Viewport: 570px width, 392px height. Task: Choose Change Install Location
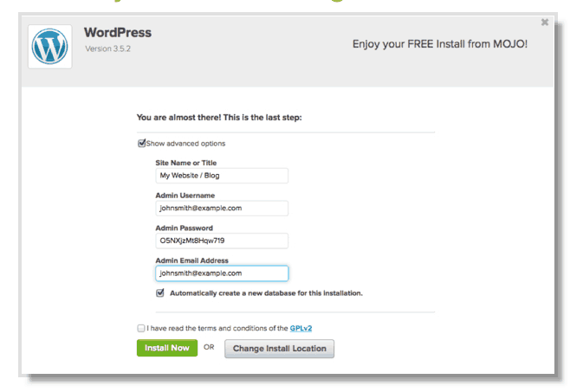pos(279,349)
